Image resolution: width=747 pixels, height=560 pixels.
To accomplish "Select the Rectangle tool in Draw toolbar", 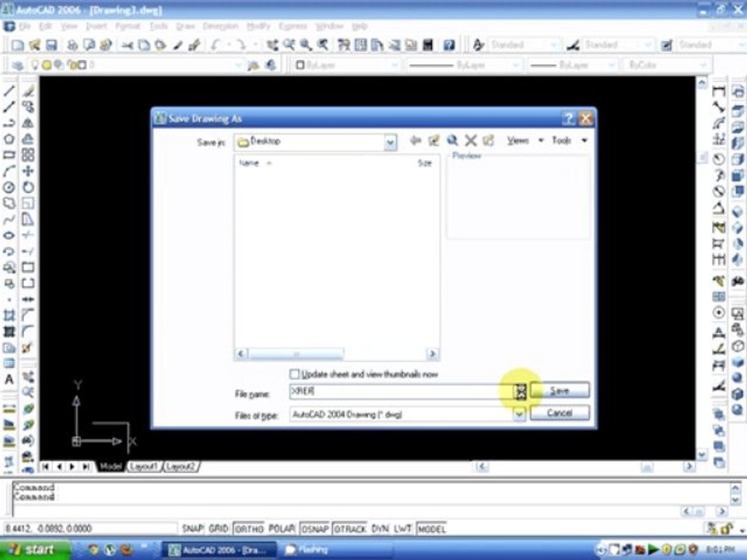I will [9, 155].
